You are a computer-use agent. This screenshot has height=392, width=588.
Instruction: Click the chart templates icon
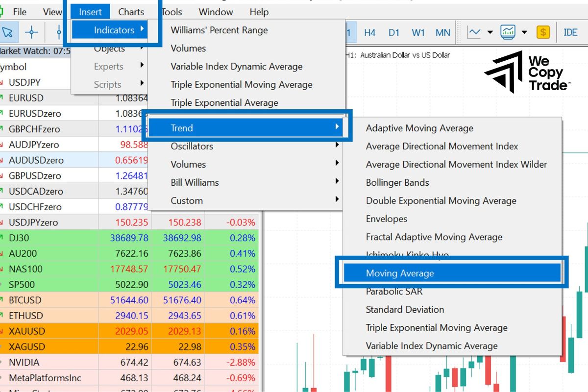tap(508, 32)
